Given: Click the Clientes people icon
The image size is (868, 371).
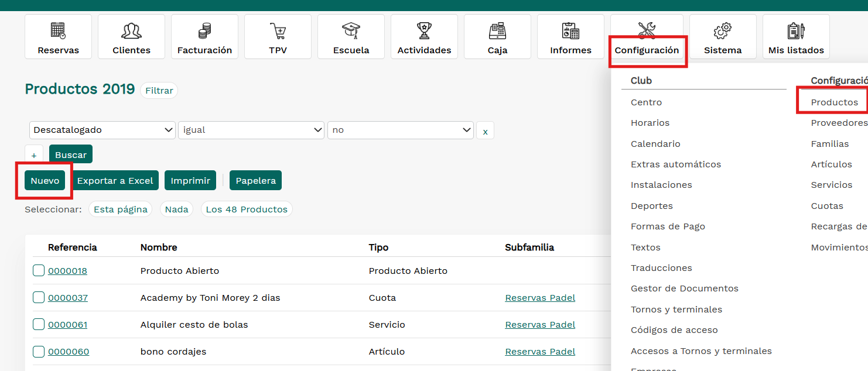Looking at the screenshot, I should (131, 30).
